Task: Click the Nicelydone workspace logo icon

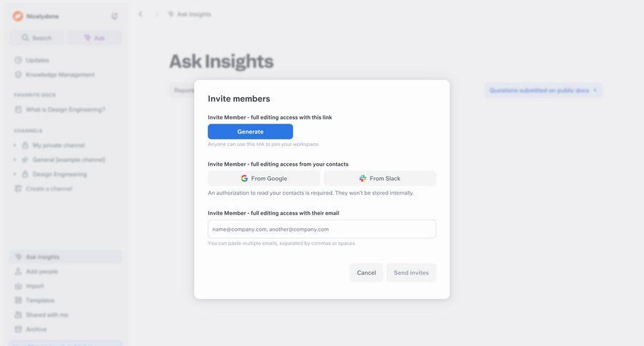Action: tap(18, 16)
